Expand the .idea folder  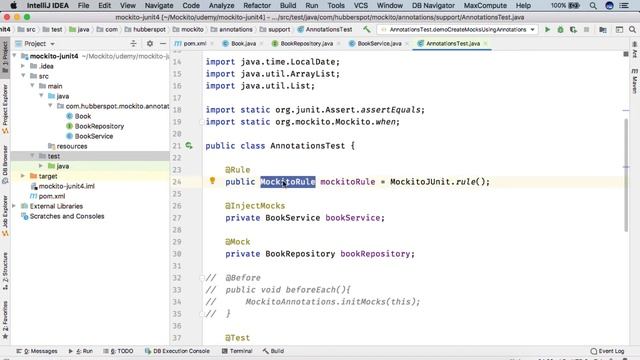pos(23,66)
